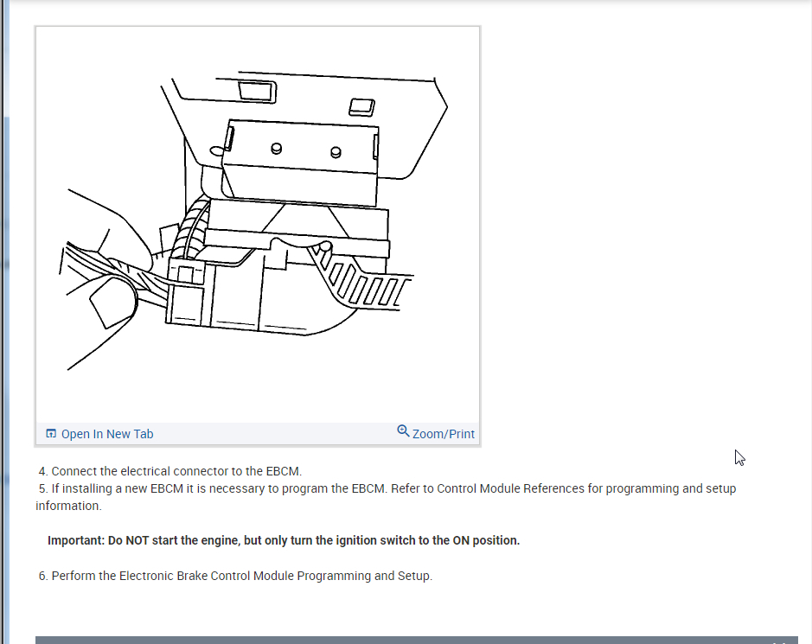This screenshot has height=644, width=812.
Task: Click the EBCM connector diagram image
Action: click(258, 224)
